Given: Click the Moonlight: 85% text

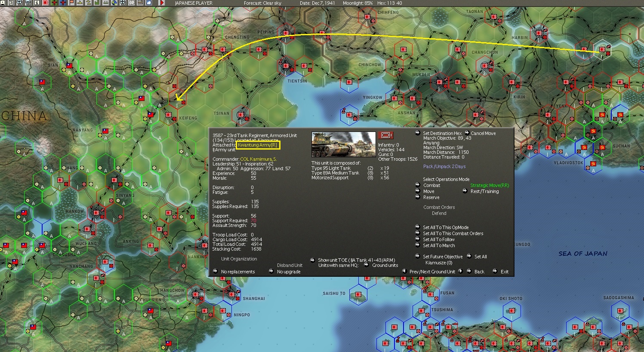Looking at the screenshot, I should [358, 3].
